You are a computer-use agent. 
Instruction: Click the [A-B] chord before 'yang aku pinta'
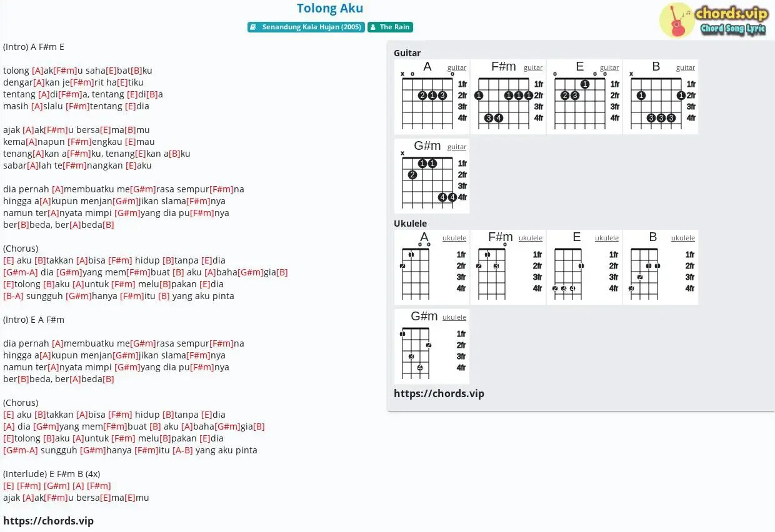pyautogui.click(x=182, y=450)
